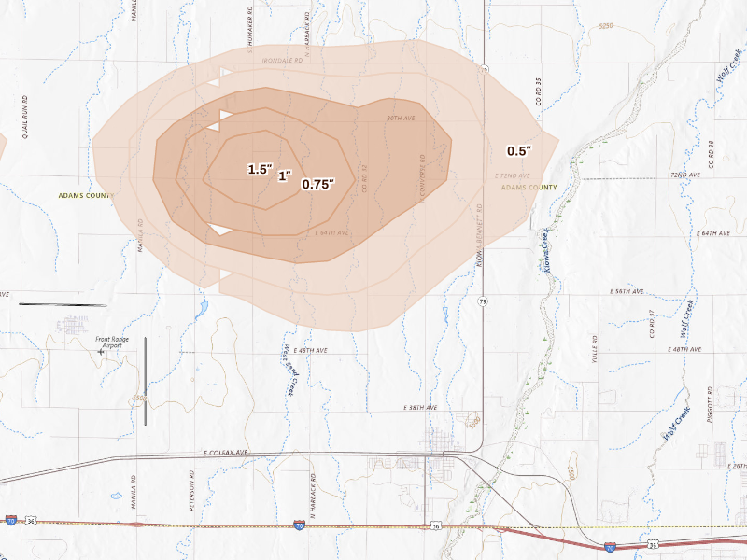Screen dimensions: 747x560
Task: Select the 0.5″ contour label
Action: tap(519, 151)
